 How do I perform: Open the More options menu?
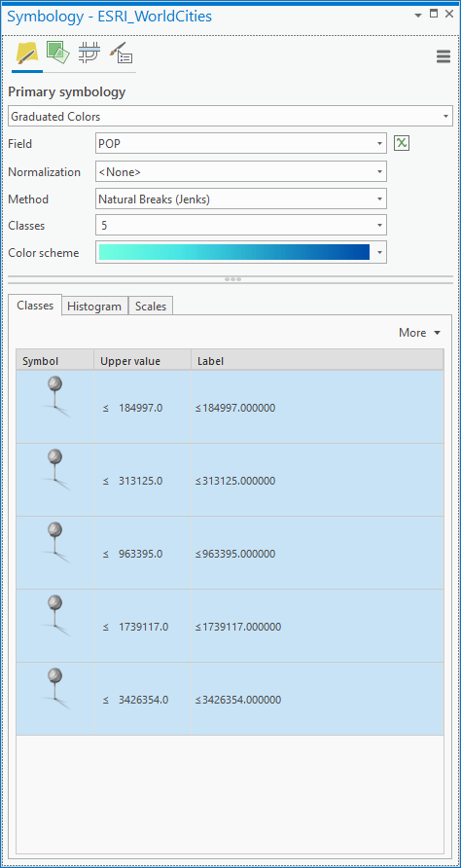point(420,333)
